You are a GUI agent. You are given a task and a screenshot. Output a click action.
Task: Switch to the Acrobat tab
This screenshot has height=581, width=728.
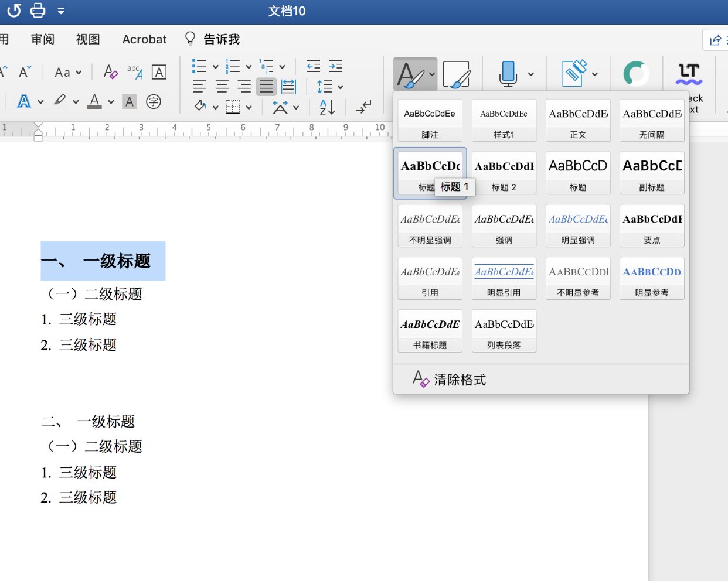click(144, 39)
